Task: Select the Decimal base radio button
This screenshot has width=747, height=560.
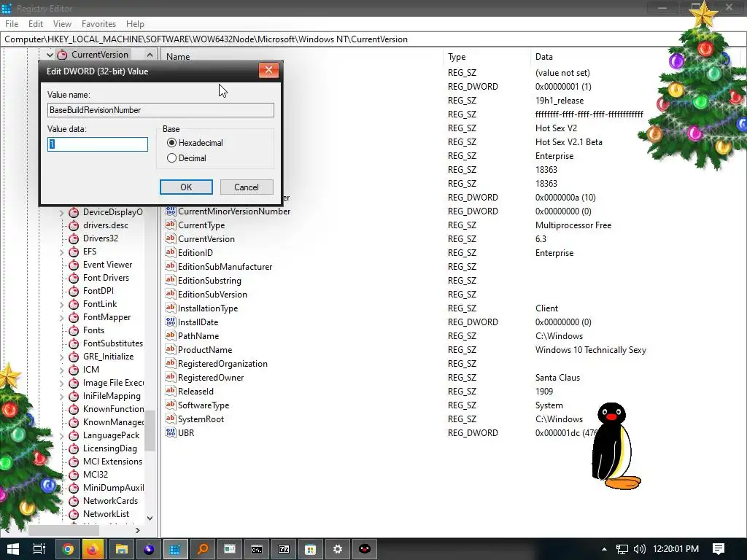Action: (x=171, y=158)
